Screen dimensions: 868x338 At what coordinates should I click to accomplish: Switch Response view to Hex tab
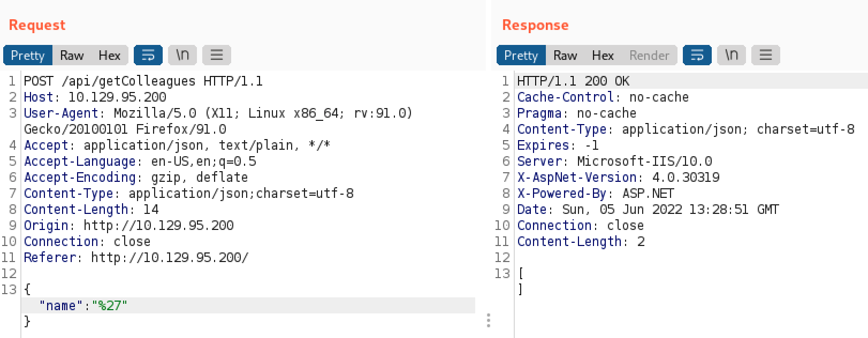(603, 55)
